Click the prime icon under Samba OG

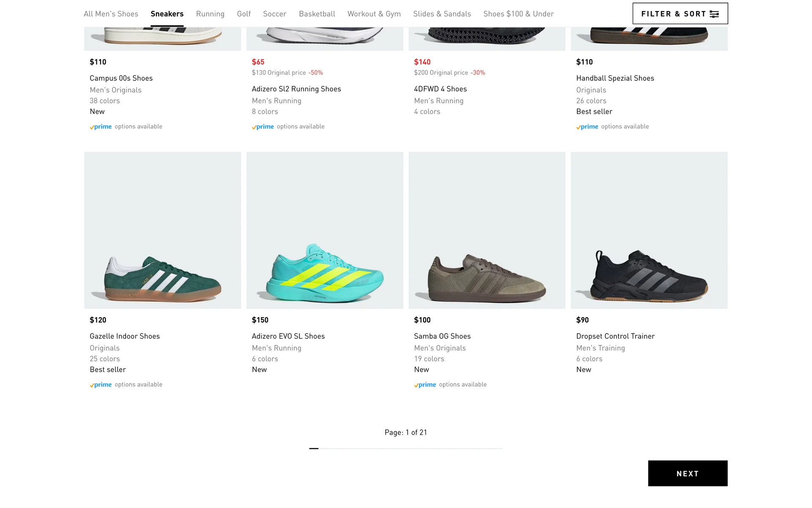tap(425, 385)
